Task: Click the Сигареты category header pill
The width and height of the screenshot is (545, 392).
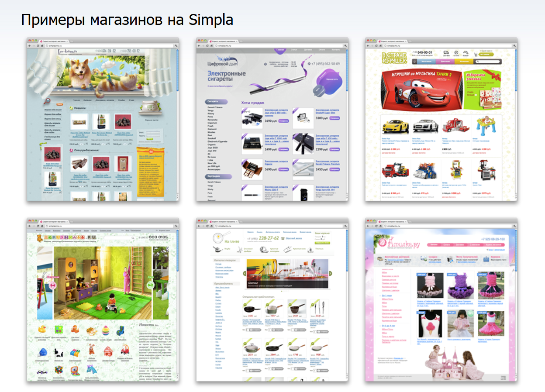Action: tap(217, 101)
